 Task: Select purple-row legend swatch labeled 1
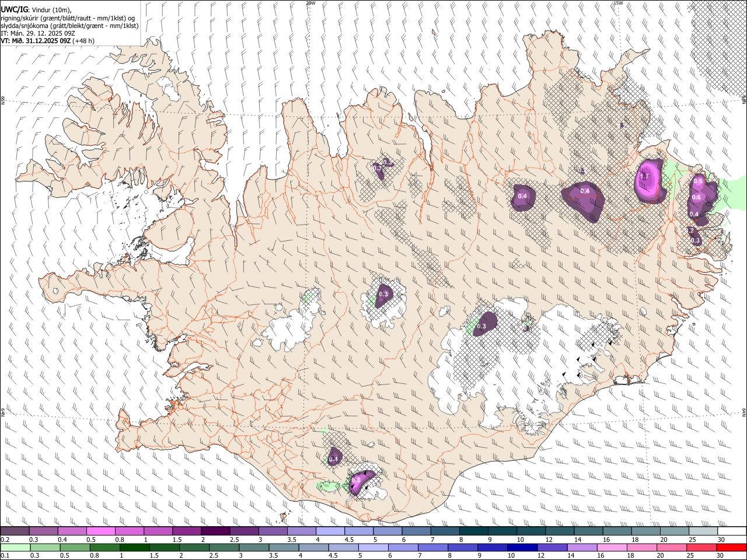click(158, 531)
